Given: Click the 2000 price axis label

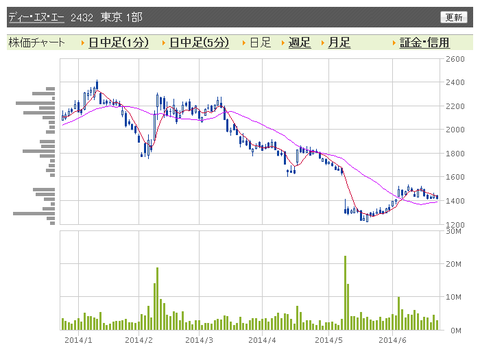Looking at the screenshot, I should pos(455,130).
